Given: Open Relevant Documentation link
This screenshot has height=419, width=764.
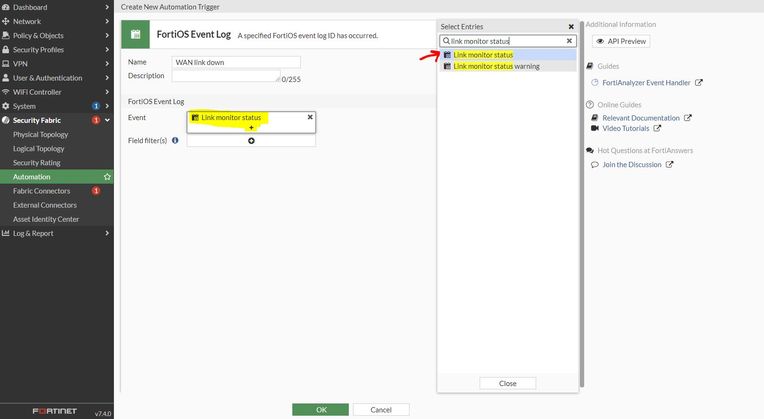Looking at the screenshot, I should point(641,118).
